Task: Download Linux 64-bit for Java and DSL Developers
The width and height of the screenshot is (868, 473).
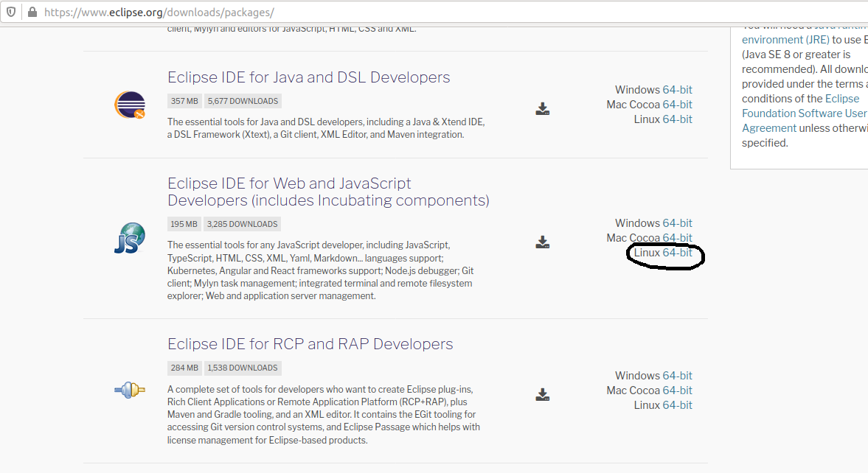Action: 677,119
